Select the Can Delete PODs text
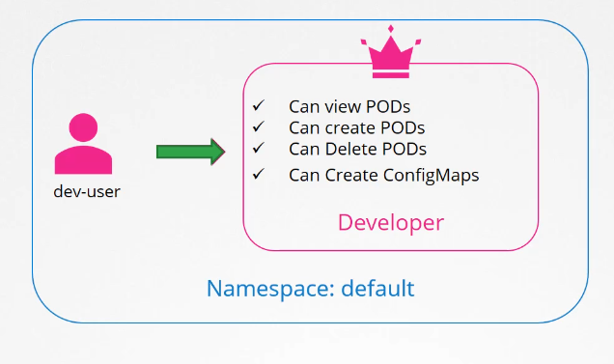 click(x=357, y=149)
